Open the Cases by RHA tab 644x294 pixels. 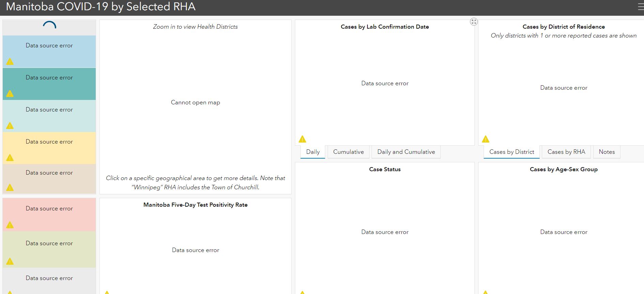point(566,152)
